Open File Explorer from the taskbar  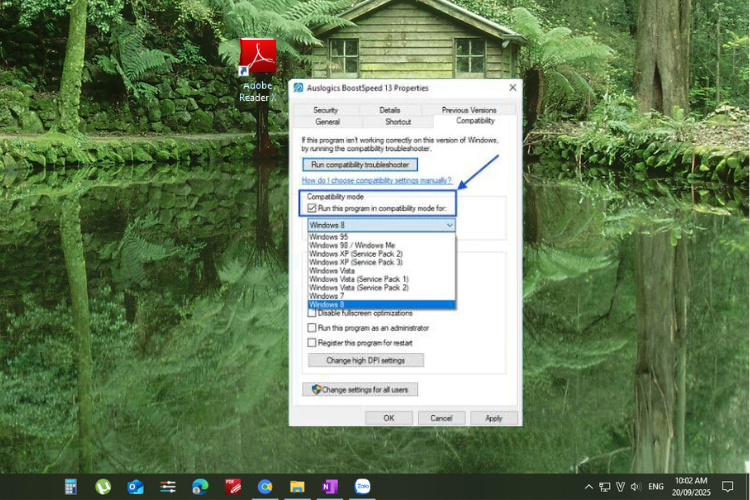(297, 487)
